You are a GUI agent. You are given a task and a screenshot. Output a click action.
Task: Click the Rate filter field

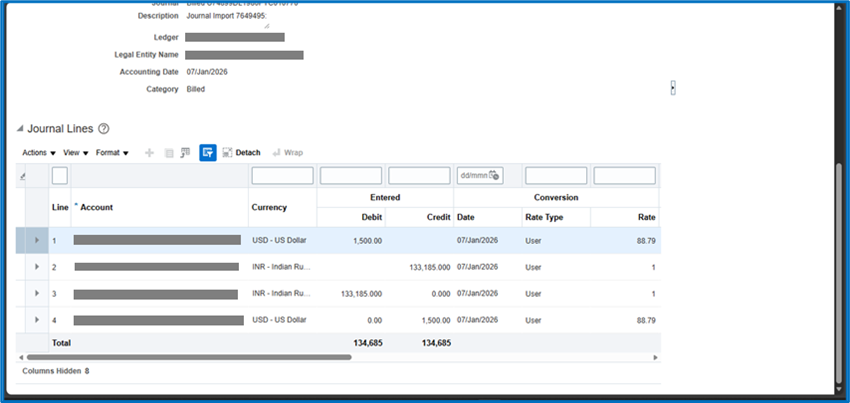coord(624,176)
